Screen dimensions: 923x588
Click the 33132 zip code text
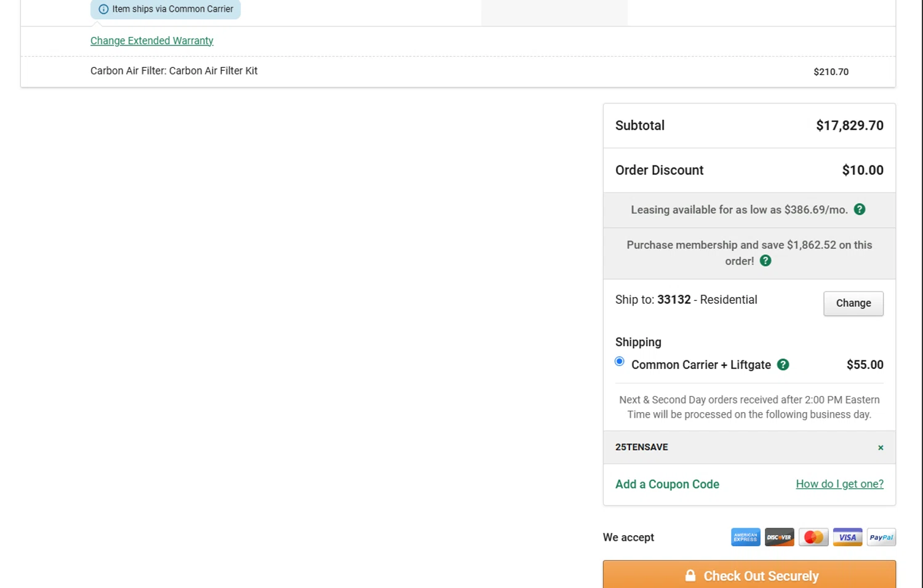point(674,300)
